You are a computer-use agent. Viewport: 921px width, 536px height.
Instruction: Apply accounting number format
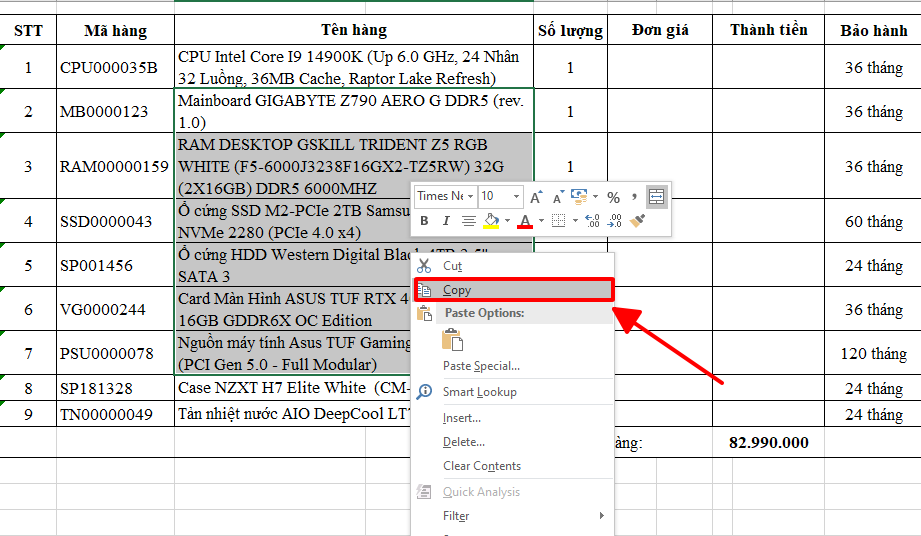tap(579, 197)
